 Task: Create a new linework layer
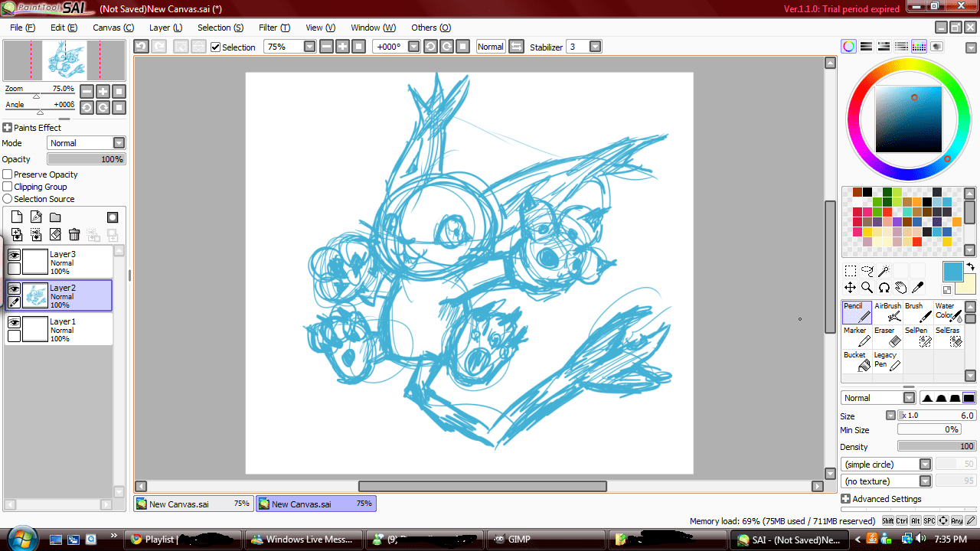[36, 217]
